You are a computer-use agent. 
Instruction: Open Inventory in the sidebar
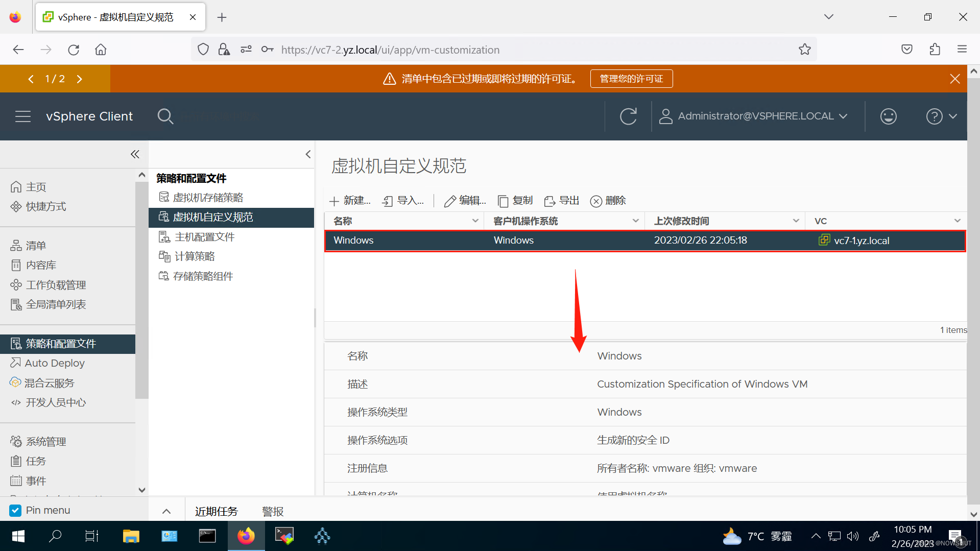point(29,246)
